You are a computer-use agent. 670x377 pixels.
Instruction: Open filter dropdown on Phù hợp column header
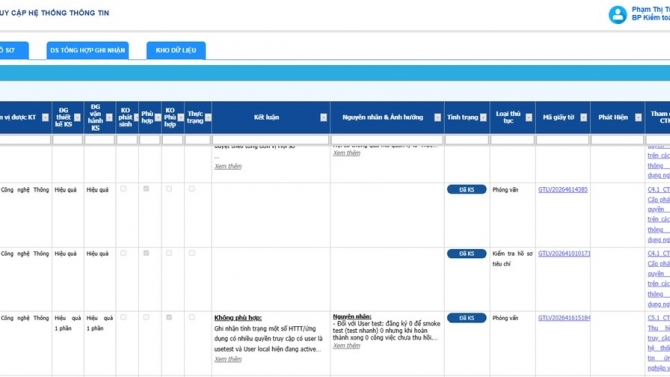pyautogui.click(x=158, y=118)
